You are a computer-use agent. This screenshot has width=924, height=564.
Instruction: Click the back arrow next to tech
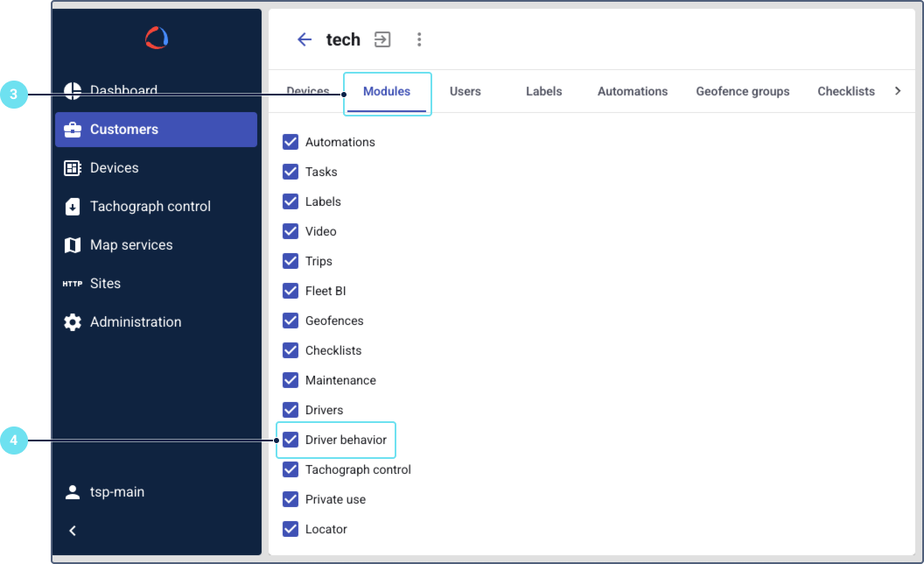click(x=304, y=39)
